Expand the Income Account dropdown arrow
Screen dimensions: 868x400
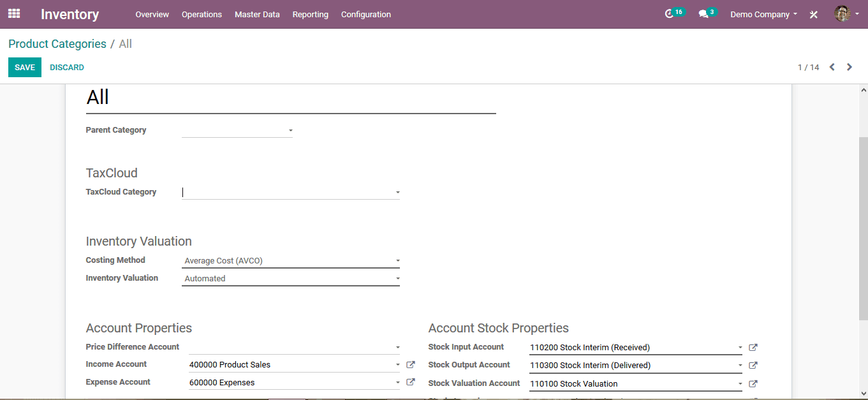[397, 365]
